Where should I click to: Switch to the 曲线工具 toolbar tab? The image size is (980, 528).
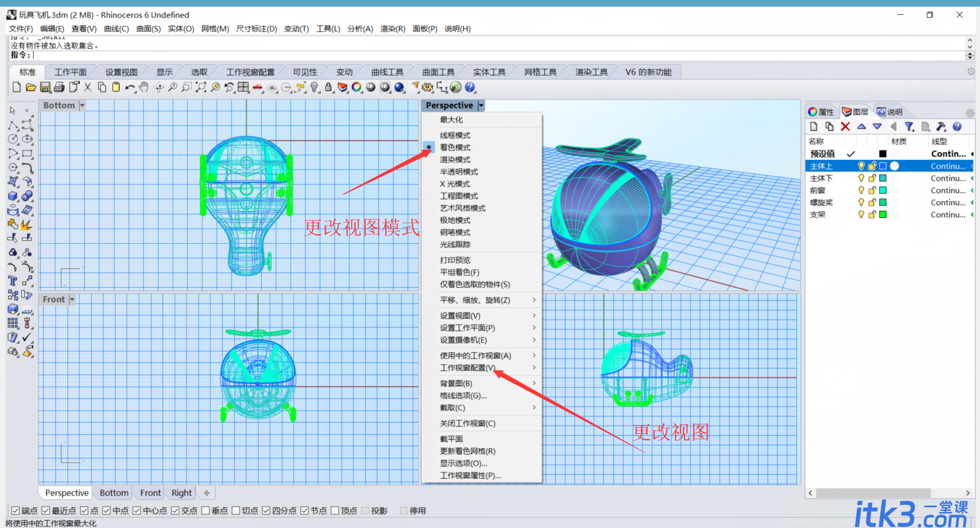387,72
